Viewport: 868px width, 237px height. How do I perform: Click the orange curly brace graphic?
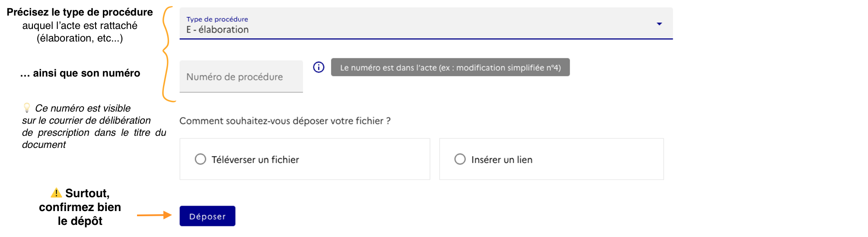point(166,54)
